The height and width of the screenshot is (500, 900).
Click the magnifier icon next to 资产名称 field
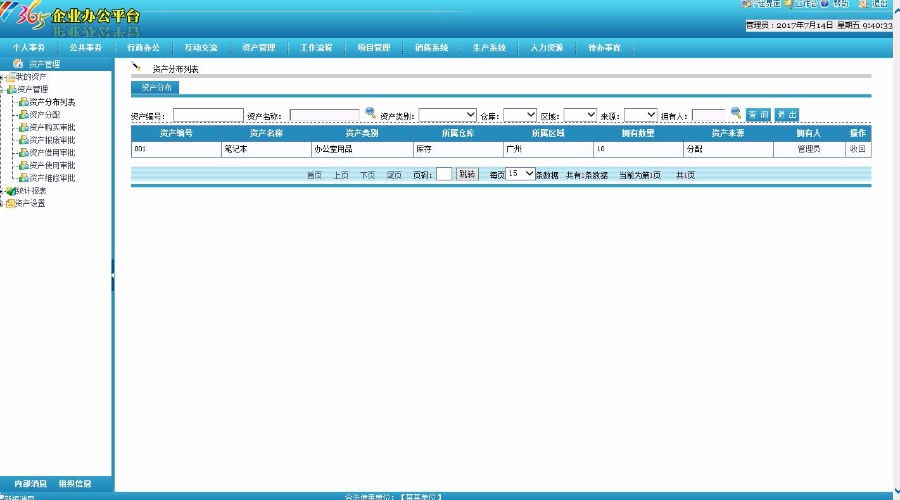pos(370,113)
